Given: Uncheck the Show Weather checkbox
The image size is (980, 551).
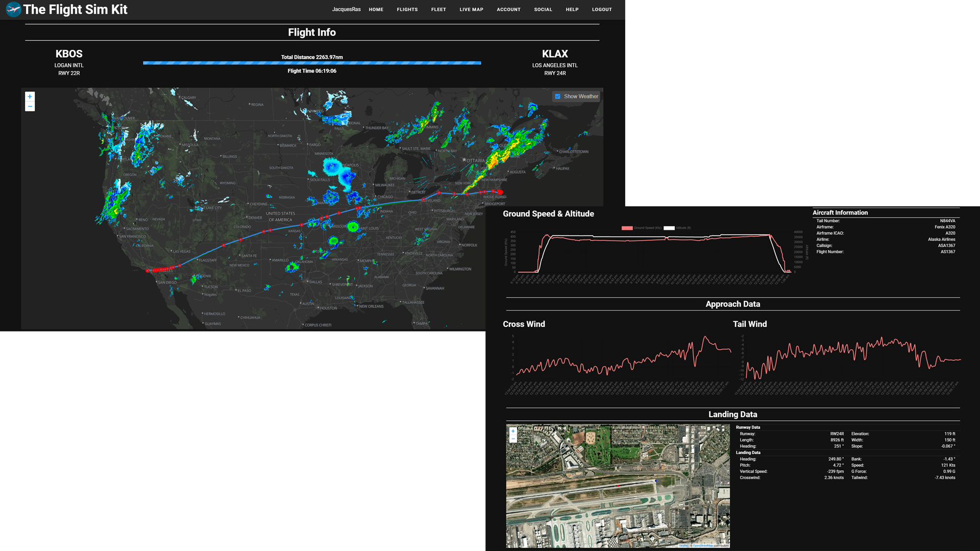Looking at the screenshot, I should [x=558, y=97].
